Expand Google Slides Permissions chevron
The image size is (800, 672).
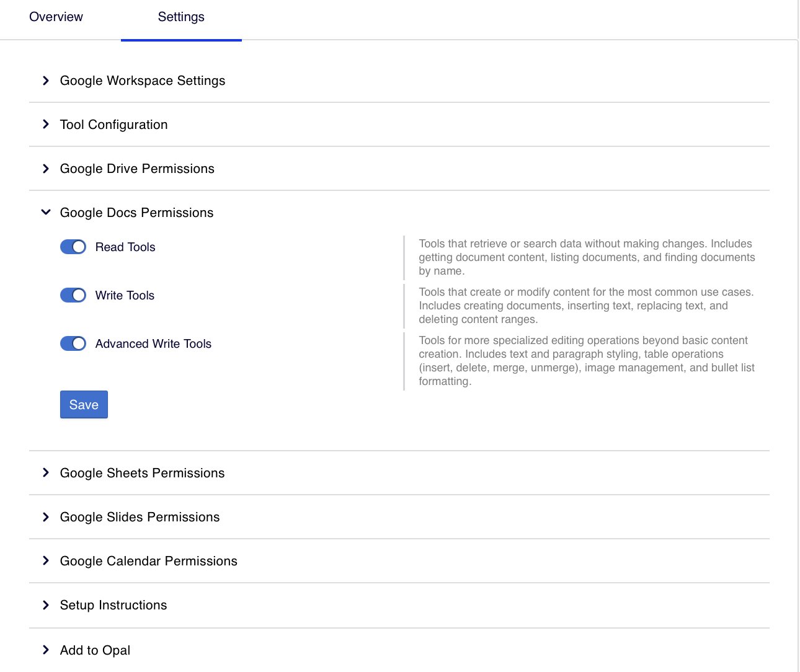tap(46, 517)
